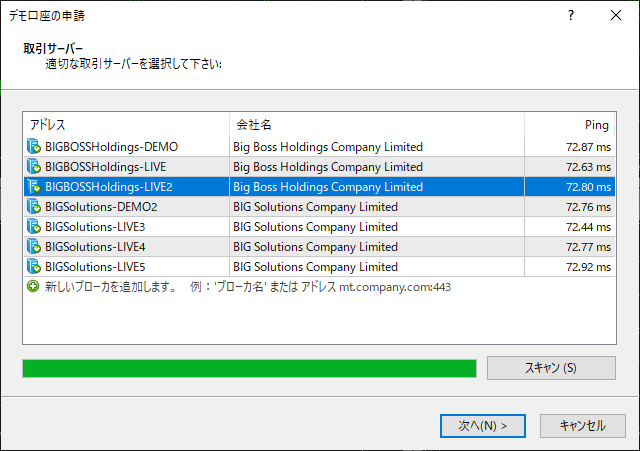The width and height of the screenshot is (640, 451).
Task: Close the demo account dialog
Action: point(616,16)
